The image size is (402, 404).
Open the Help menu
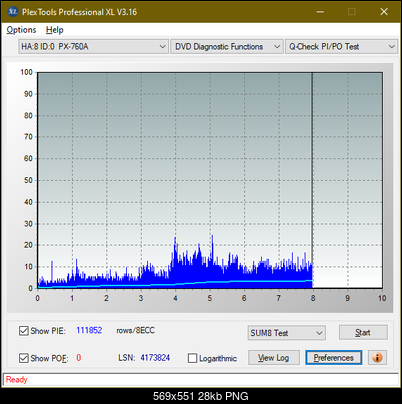[x=55, y=30]
